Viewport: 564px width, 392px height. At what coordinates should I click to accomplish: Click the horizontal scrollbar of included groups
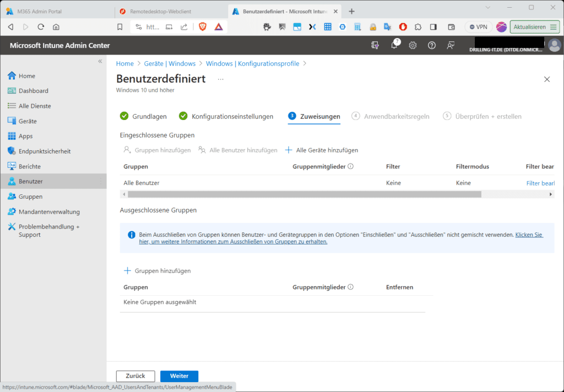coord(304,194)
